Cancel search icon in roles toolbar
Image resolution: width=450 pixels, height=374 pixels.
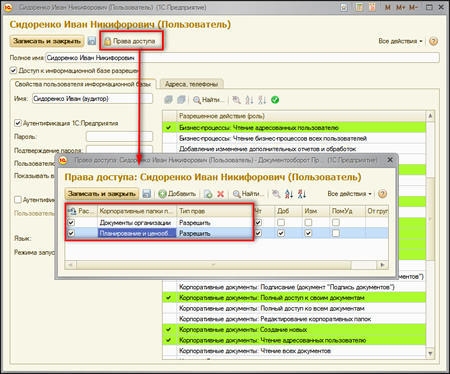[x=236, y=100]
